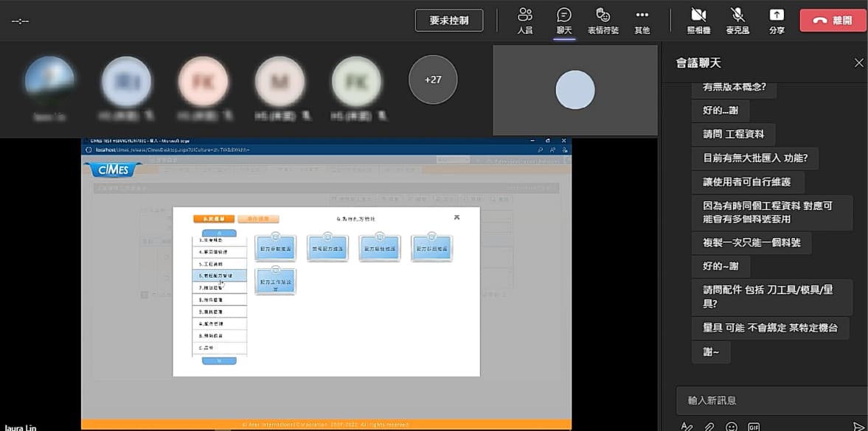Turn on the 照相機 camera
The width and height of the screenshot is (868, 431).
698,21
